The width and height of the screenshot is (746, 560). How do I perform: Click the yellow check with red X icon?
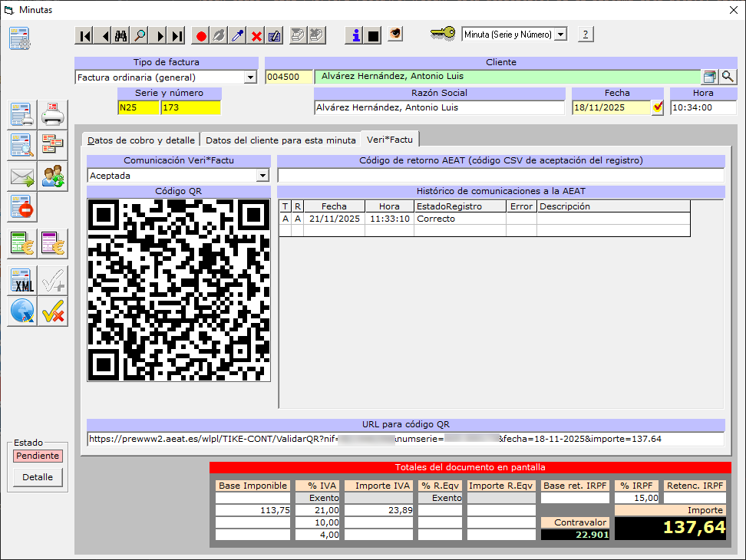click(53, 311)
